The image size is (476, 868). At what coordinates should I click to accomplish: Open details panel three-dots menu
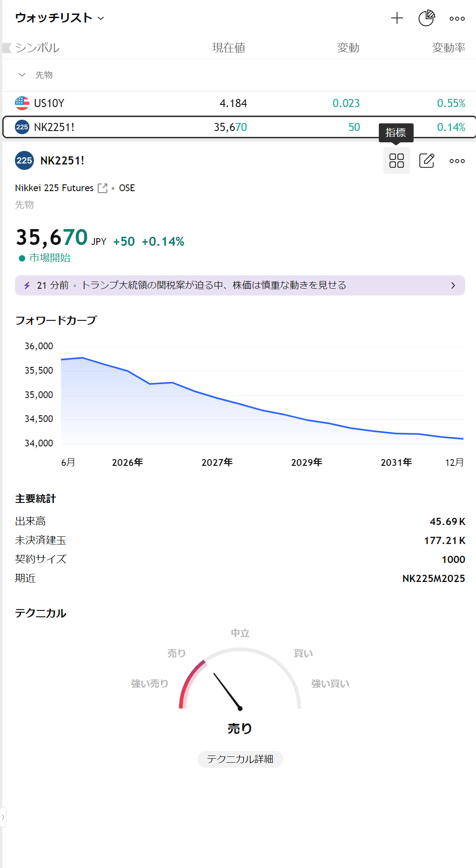(457, 161)
